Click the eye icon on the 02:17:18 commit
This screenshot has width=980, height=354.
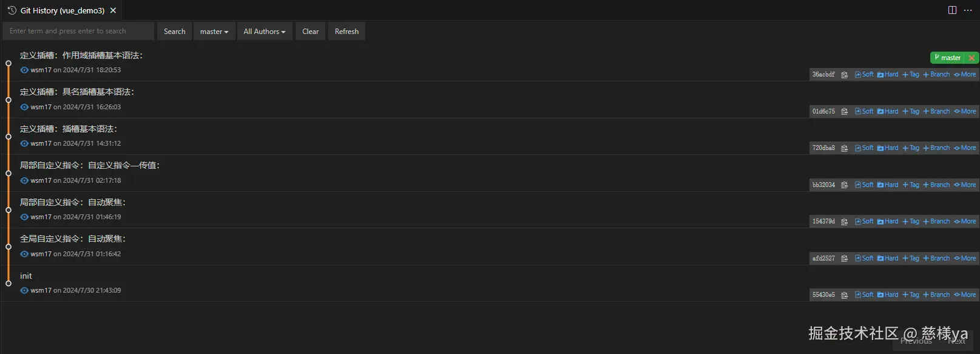coord(24,180)
